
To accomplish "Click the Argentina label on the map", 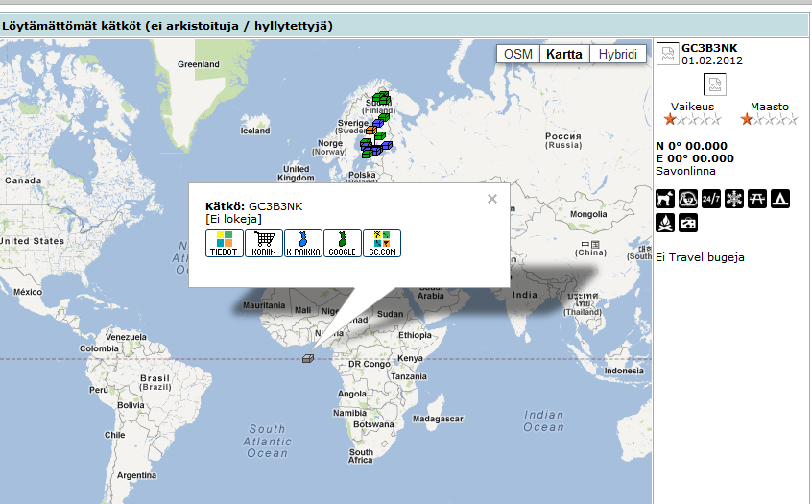I will point(136,475).
